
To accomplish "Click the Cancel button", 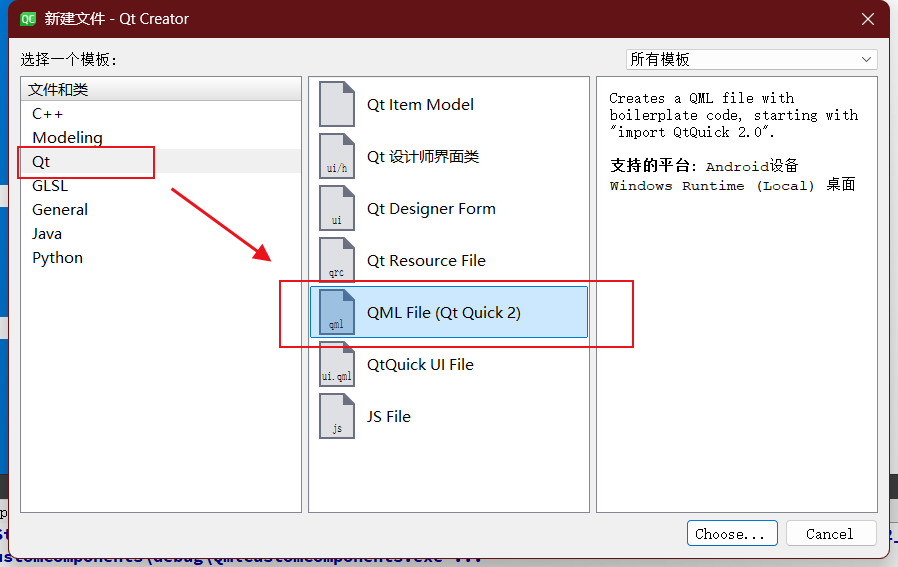I will coord(831,533).
